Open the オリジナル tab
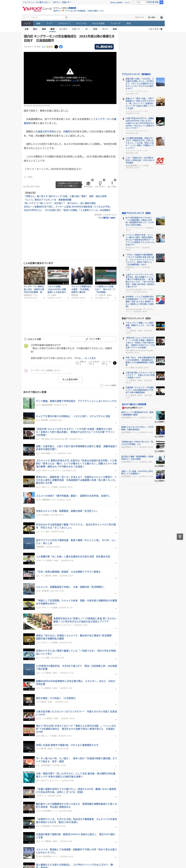186x868 pixels. tap(81, 24)
